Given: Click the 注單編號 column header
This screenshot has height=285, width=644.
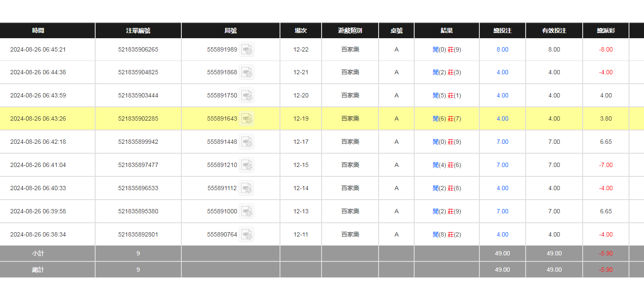Looking at the screenshot, I should coord(138,31).
